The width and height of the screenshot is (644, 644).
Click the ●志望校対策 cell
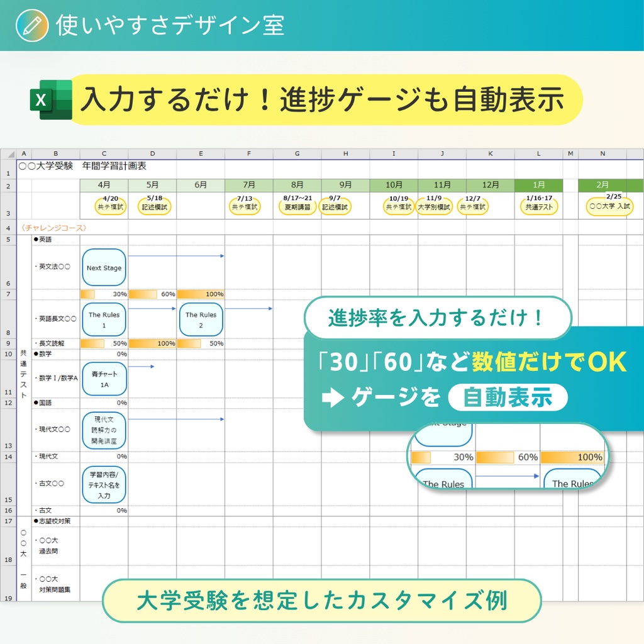coord(56,521)
